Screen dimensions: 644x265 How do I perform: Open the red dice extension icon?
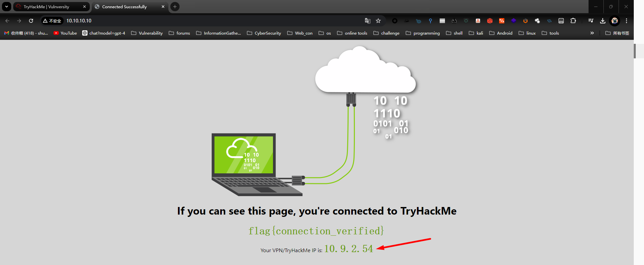490,21
